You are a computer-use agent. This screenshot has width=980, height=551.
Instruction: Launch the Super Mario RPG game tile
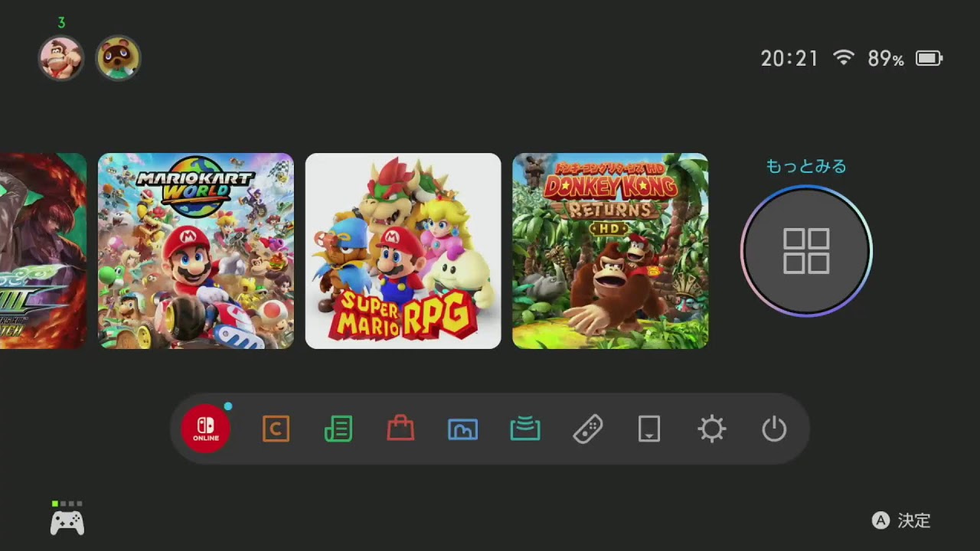click(403, 251)
